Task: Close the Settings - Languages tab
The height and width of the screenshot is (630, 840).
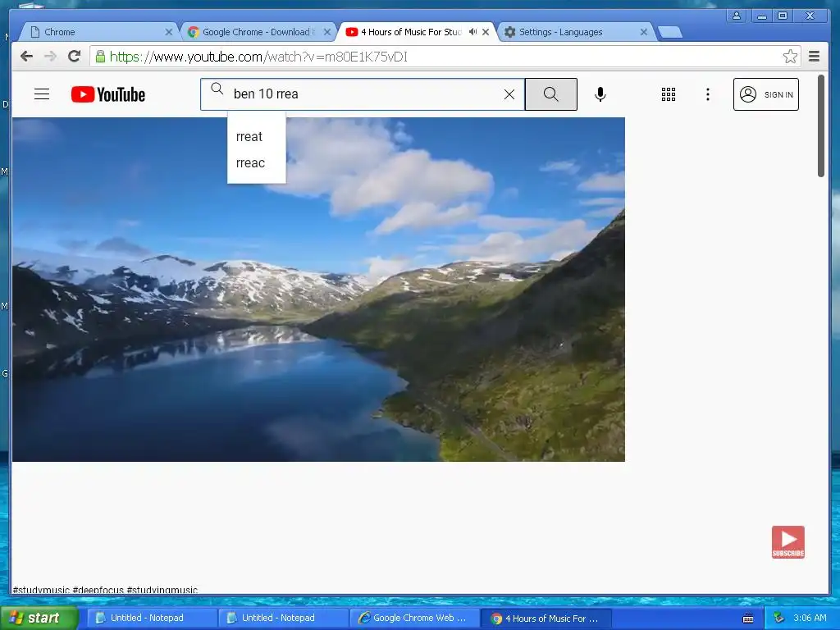Action: (643, 32)
